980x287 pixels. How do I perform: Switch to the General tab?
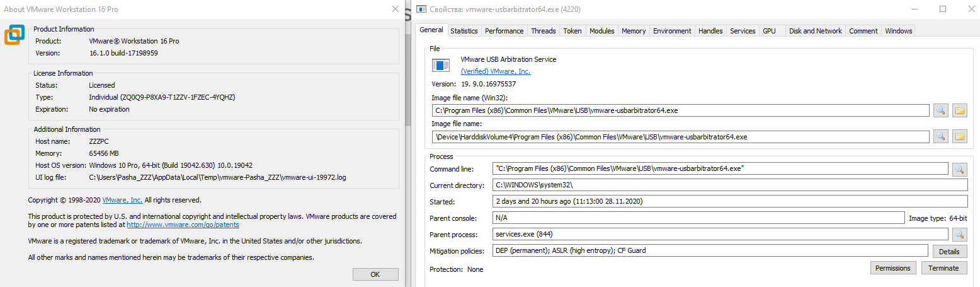[x=431, y=30]
